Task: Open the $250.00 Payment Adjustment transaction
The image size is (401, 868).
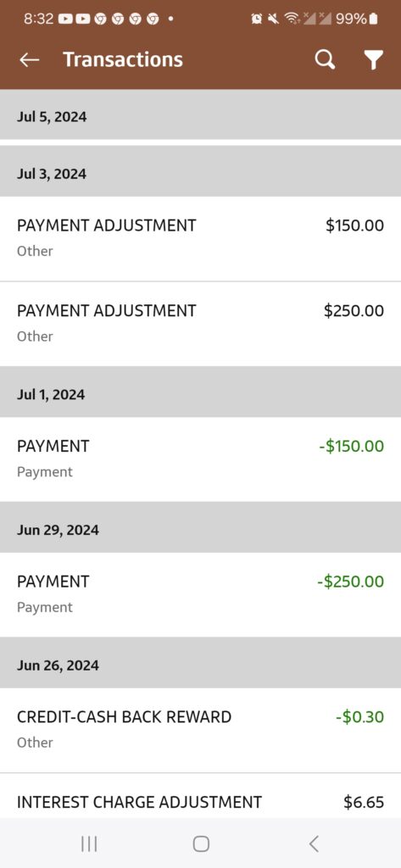Action: pyautogui.click(x=200, y=324)
